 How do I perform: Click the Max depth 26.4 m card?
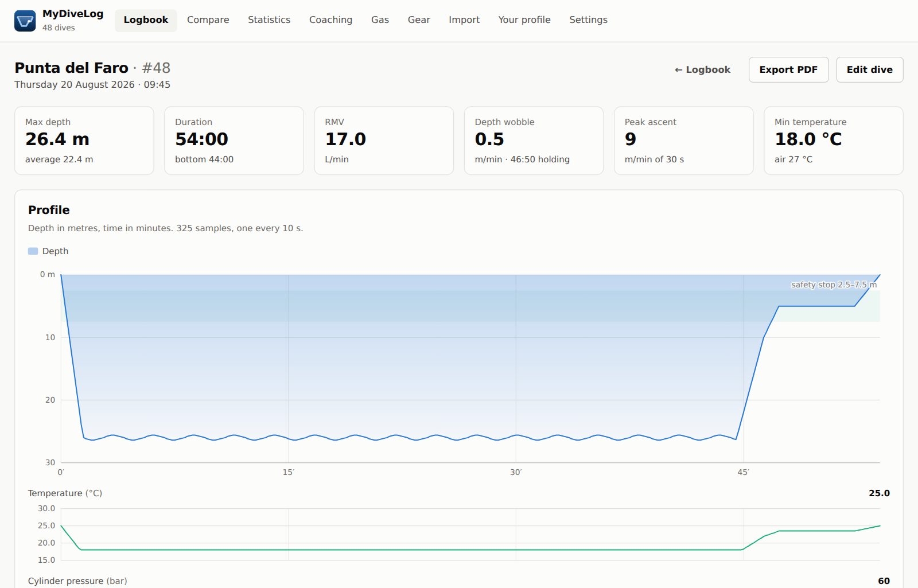84,141
